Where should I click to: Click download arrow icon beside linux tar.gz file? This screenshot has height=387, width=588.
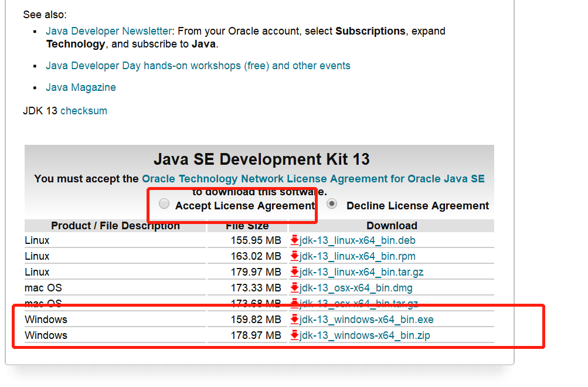[x=294, y=272]
